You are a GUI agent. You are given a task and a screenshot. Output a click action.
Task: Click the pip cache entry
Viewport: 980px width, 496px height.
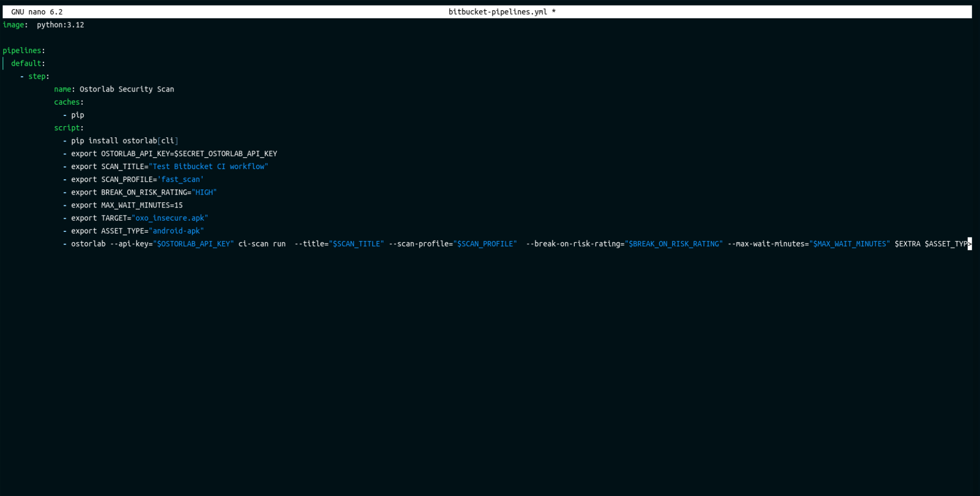tap(78, 115)
